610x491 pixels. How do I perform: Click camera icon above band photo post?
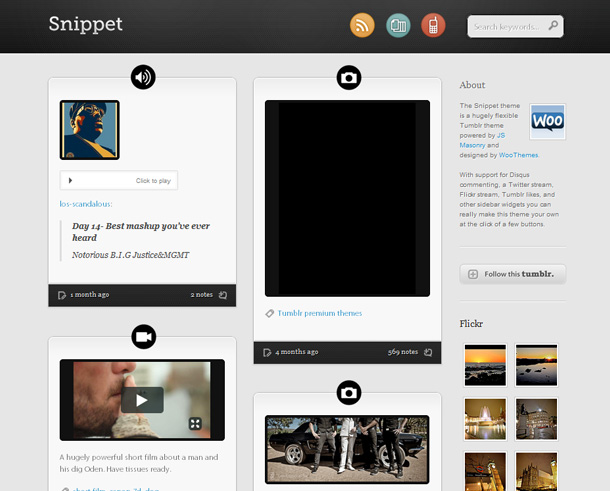coord(349,393)
